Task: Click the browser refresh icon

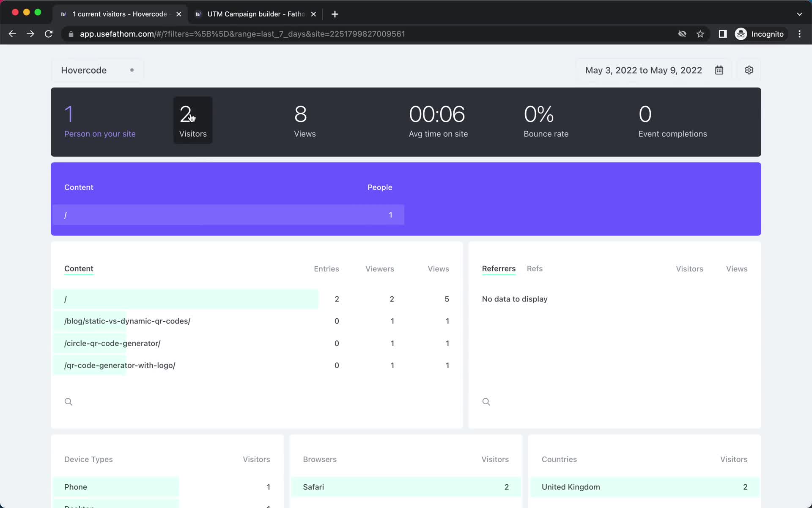Action: coord(49,34)
